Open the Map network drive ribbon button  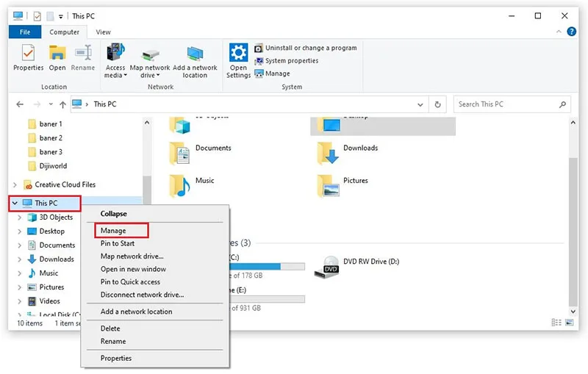point(150,64)
